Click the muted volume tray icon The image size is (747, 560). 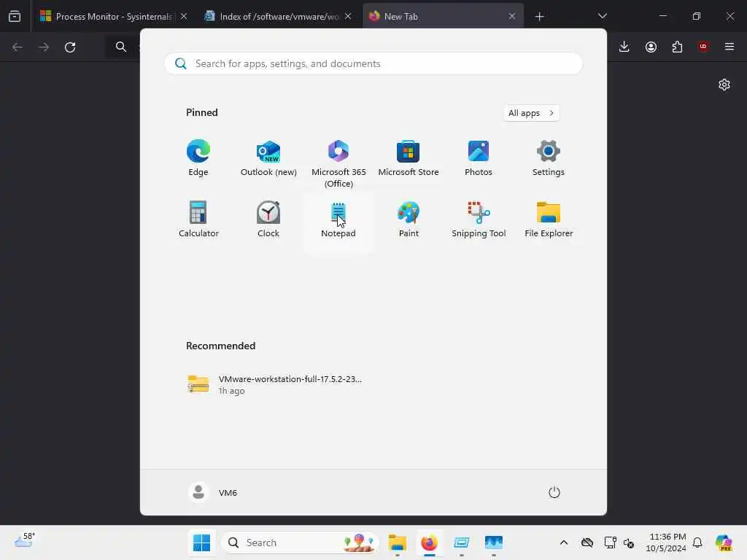coord(629,542)
